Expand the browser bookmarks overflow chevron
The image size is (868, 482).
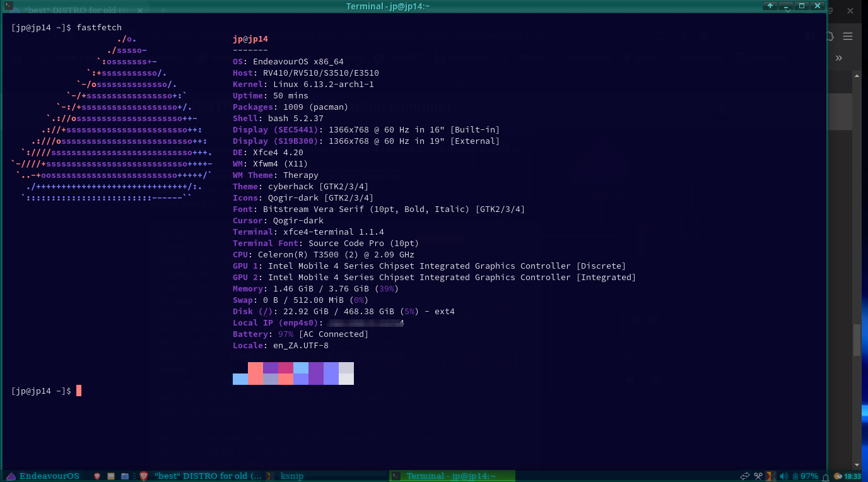(839, 57)
